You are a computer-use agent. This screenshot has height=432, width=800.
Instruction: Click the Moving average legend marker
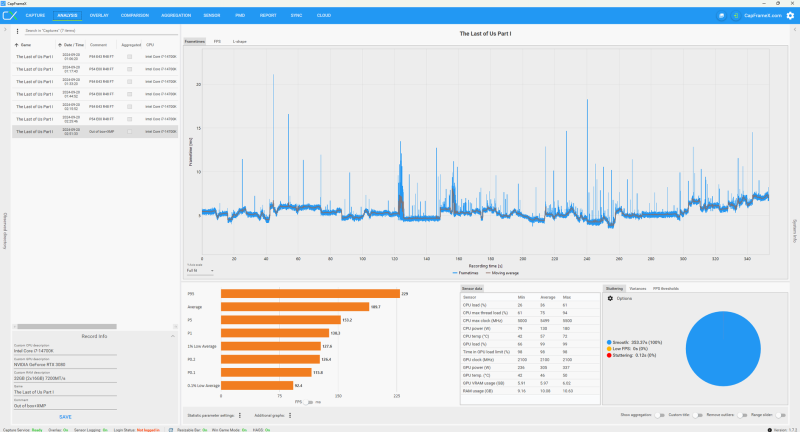(488, 273)
